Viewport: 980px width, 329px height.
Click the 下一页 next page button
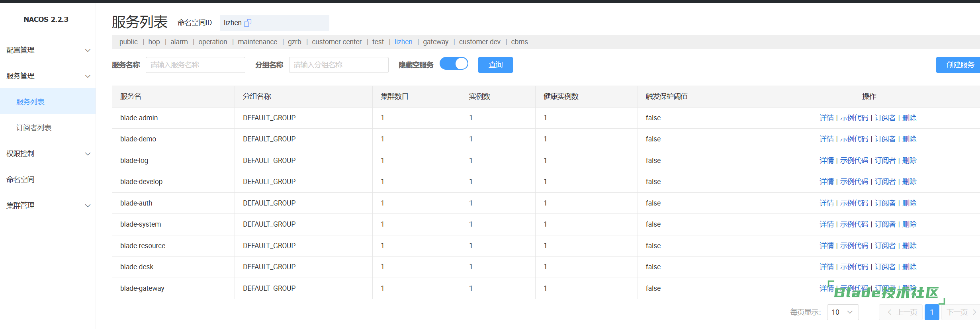click(960, 312)
